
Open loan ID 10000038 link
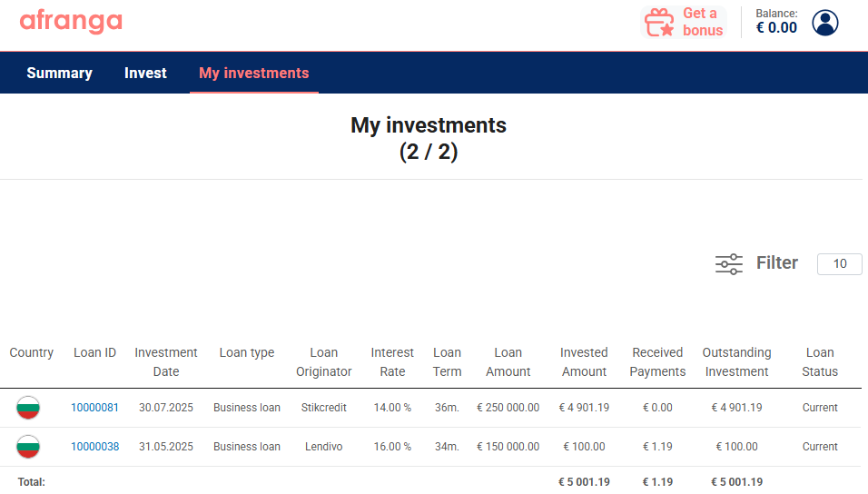point(94,447)
